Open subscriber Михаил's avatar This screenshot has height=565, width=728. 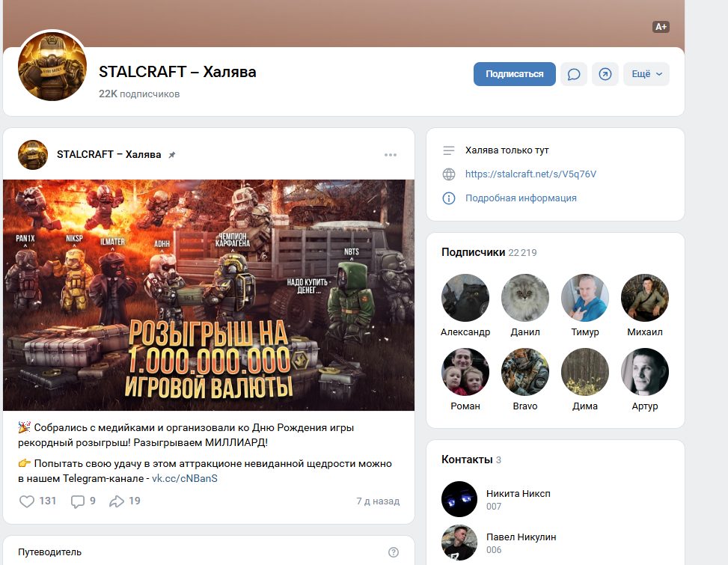[645, 298]
